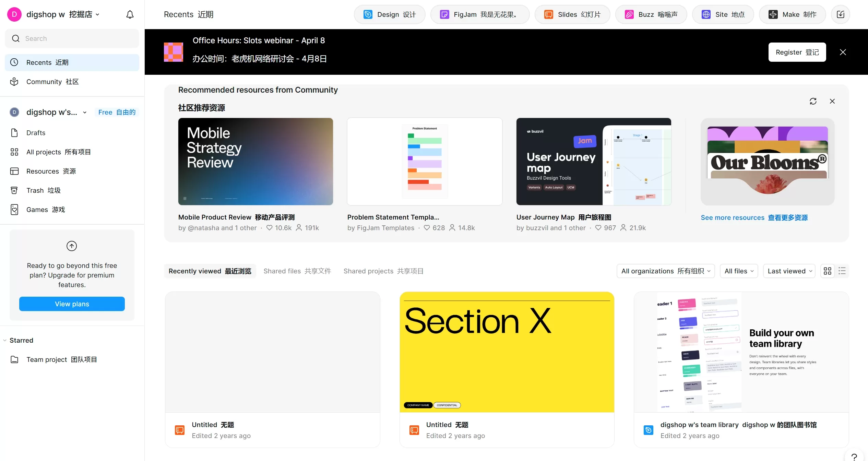This screenshot has width=868, height=461.
Task: Open the Mobile Strategy Review thumbnail
Action: (x=255, y=162)
